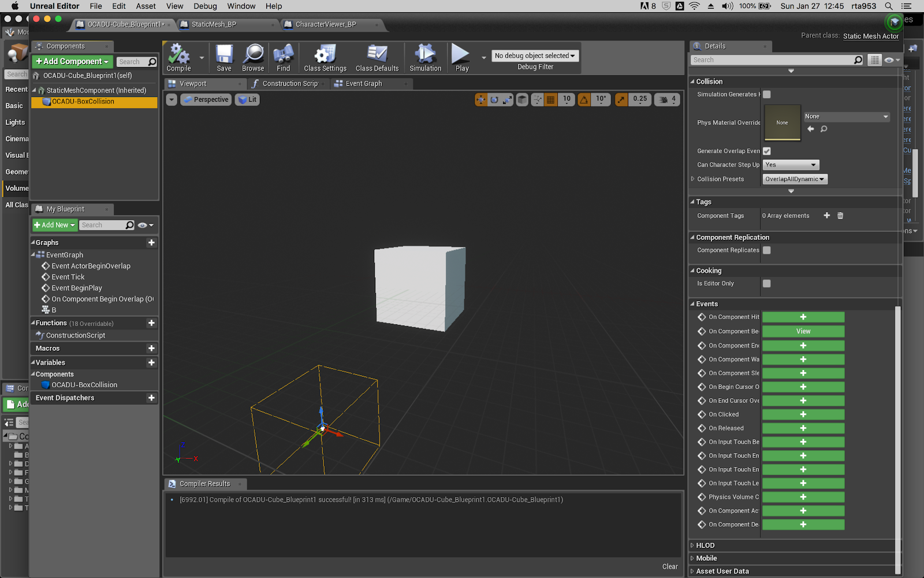Open the Add New dropdown in My Blueprint
Screen dimensions: 924x578
[54, 225]
